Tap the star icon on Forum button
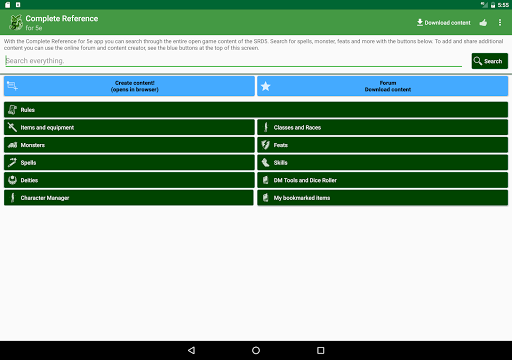Screen dimensions: 512x360 coord(266,86)
